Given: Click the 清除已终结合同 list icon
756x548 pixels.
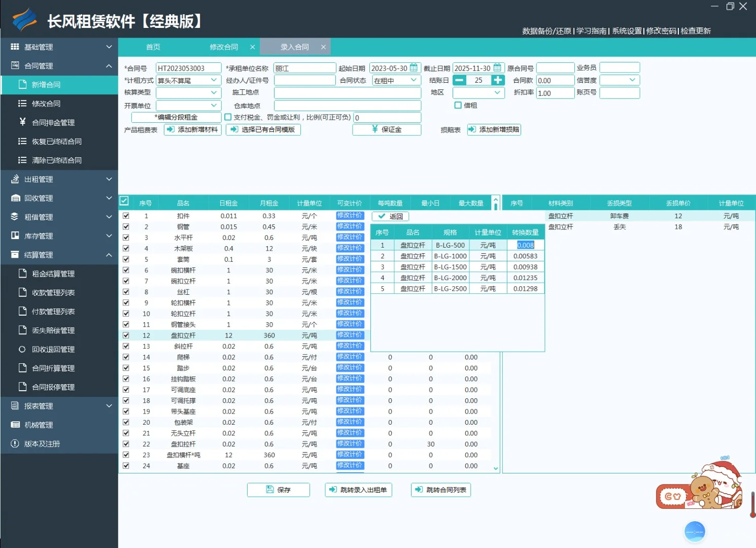Looking at the screenshot, I should coord(22,160).
